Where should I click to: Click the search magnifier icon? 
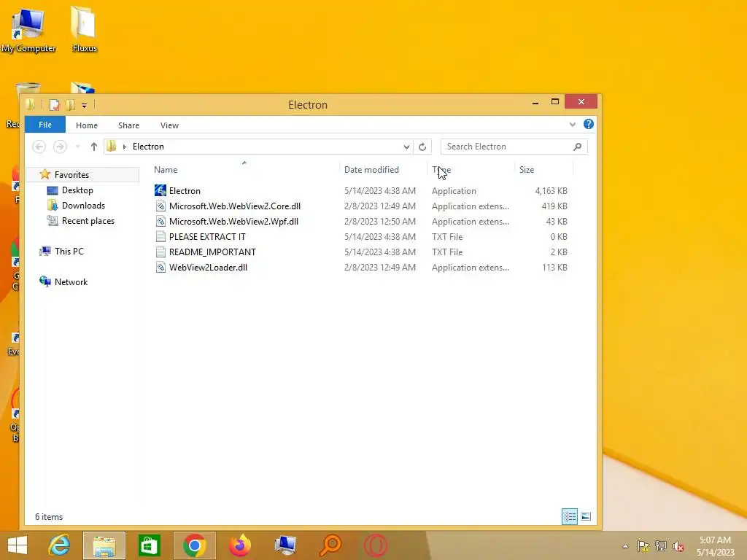coord(578,147)
